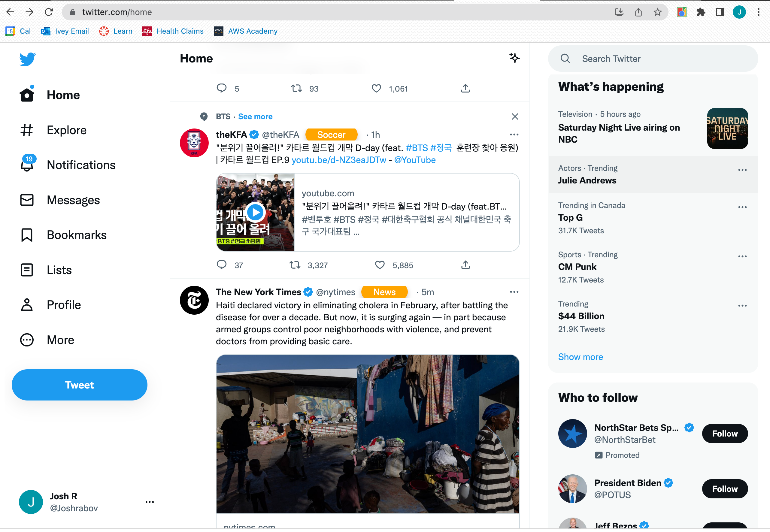Open Chrome extensions puzzle icon
This screenshot has width=770, height=532.
click(701, 12)
